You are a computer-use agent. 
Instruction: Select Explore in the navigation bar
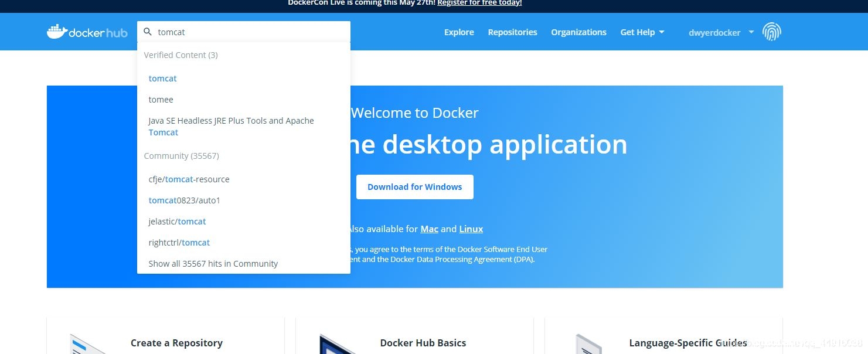coord(458,32)
